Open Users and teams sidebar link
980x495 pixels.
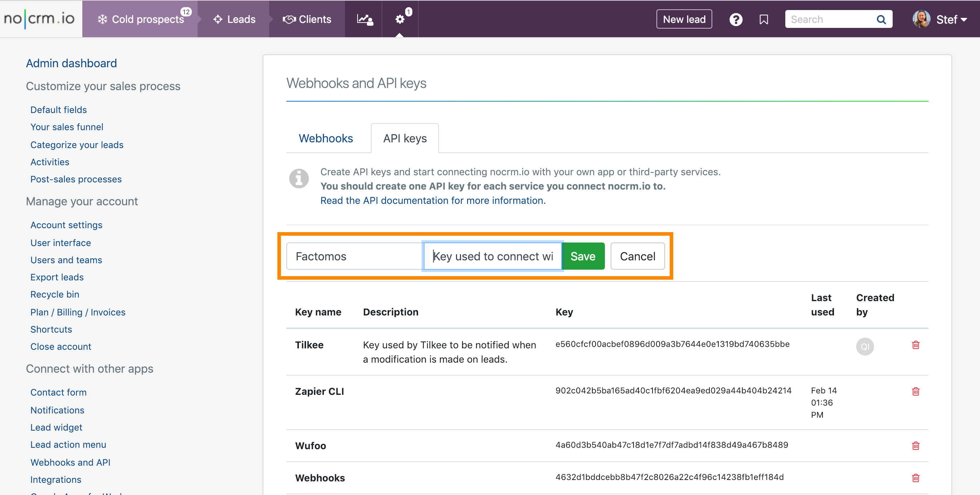point(66,260)
